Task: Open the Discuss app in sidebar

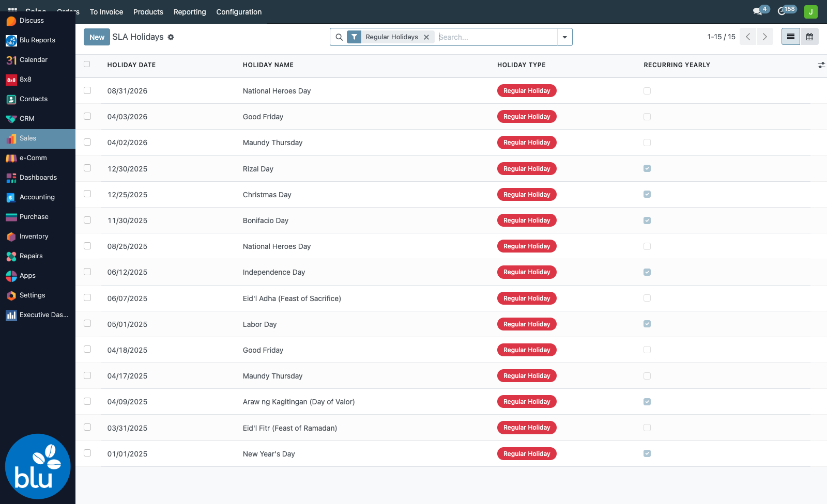Action: click(x=38, y=21)
